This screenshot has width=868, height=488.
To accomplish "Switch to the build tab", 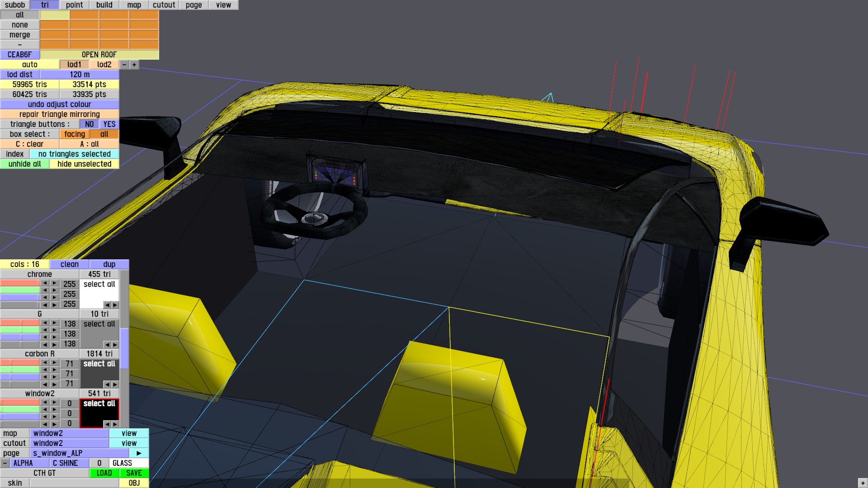I will click(x=104, y=5).
